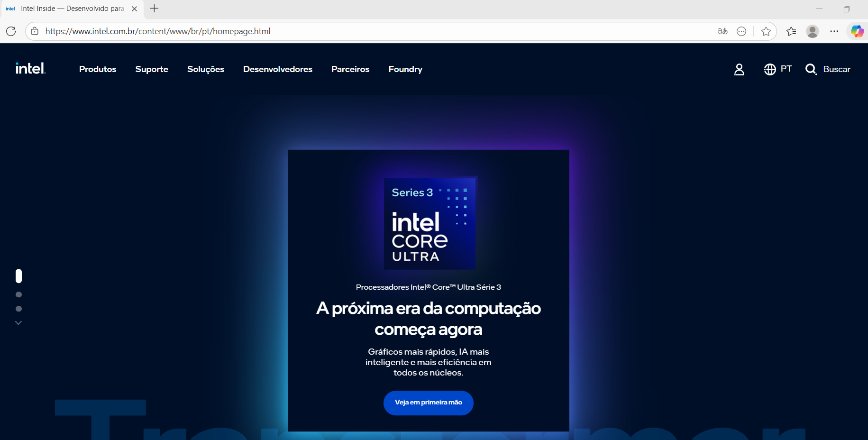Minimize the browser window
Viewport: 868px width, 440px height.
tap(819, 9)
